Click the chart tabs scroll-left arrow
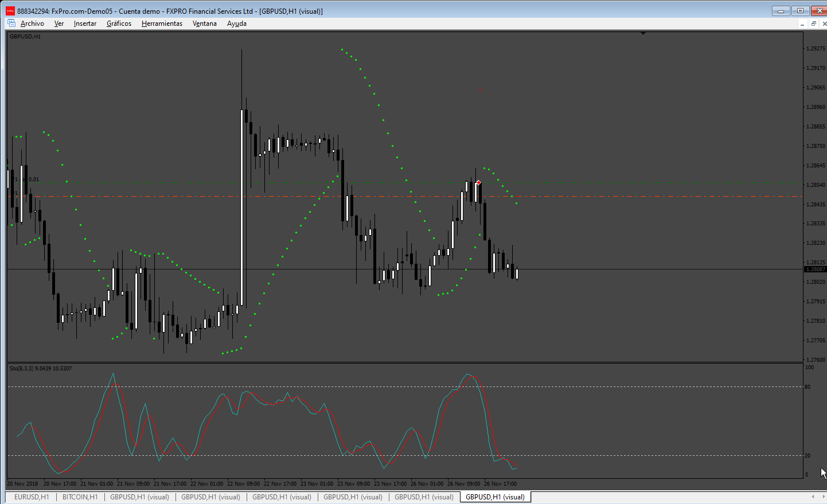 coord(813,497)
